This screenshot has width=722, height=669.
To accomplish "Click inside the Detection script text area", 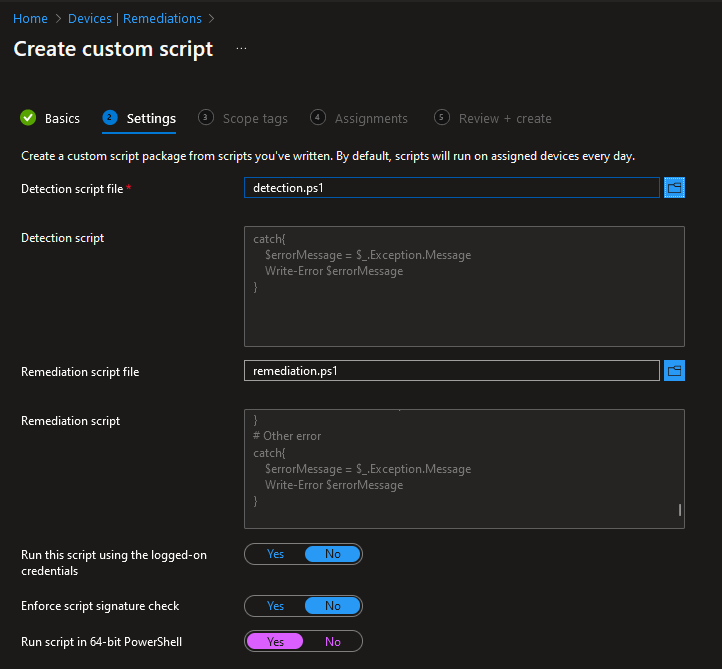I will pos(464,286).
